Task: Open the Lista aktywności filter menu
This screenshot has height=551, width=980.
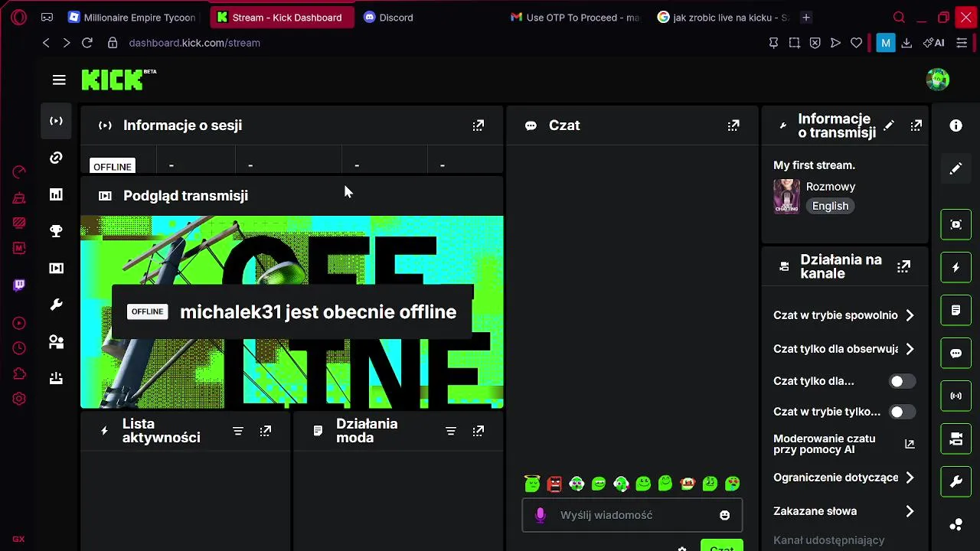Action: pos(238,431)
